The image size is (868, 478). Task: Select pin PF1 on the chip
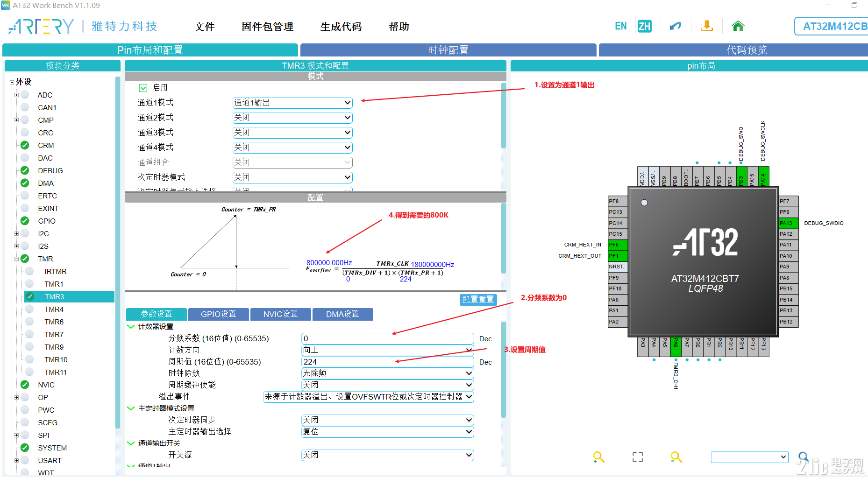click(618, 256)
